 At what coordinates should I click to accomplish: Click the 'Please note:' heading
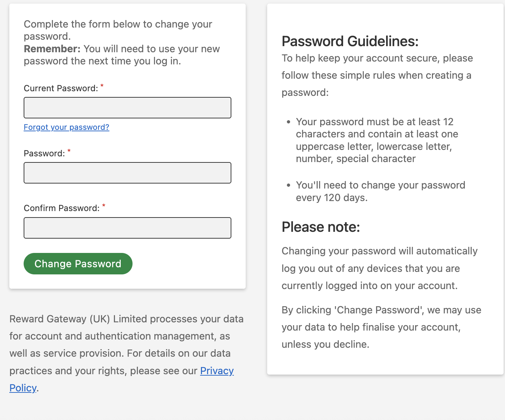click(321, 227)
